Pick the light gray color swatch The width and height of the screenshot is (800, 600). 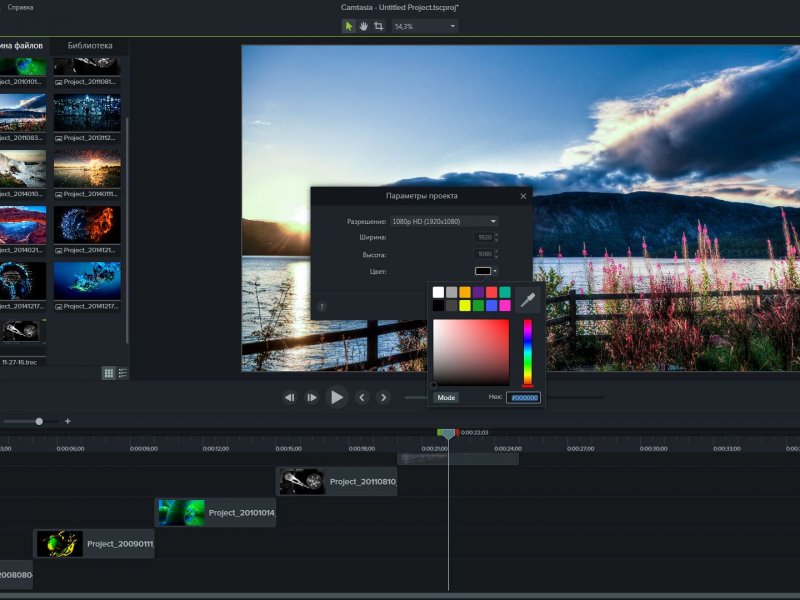452,292
